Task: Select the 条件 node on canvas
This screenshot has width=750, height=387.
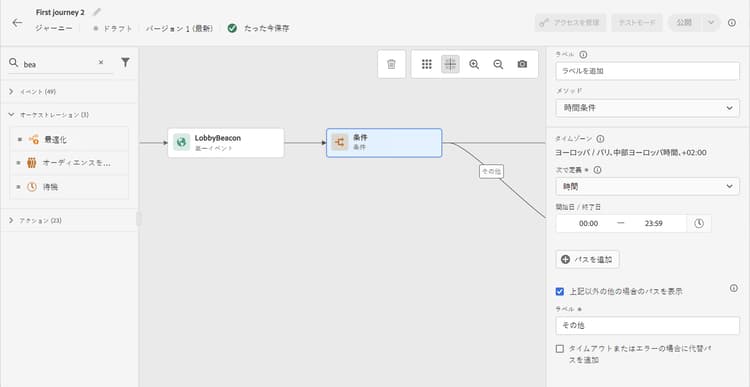Action: [384, 143]
